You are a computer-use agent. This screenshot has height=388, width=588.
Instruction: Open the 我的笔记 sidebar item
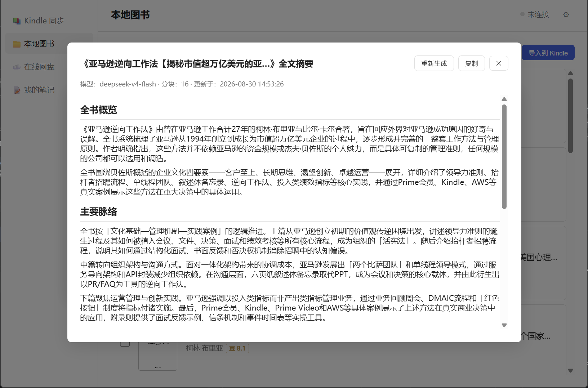[x=49, y=90]
